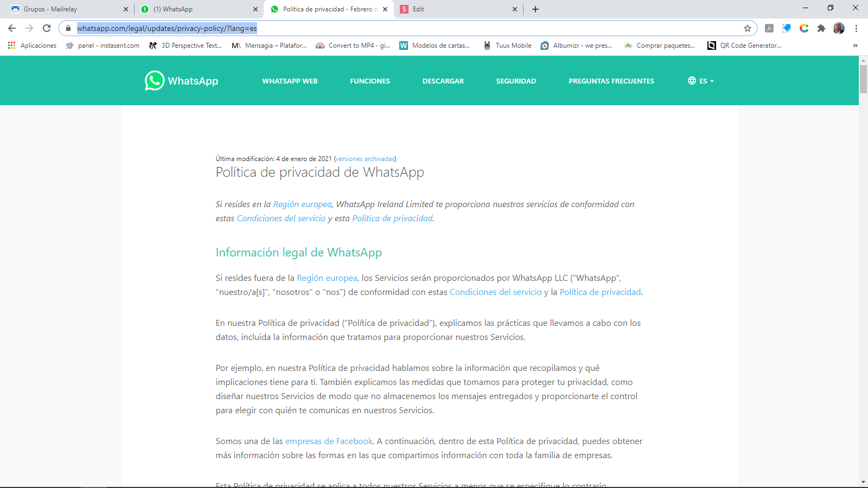The height and width of the screenshot is (488, 868).
Task: Click the scrollbar down arrow
Action: [x=863, y=482]
